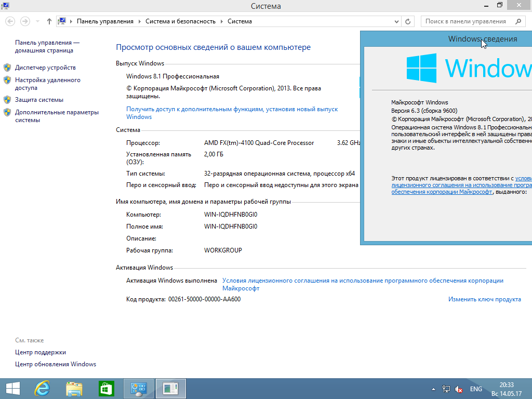Launch Internet Explorer from taskbar

click(x=43, y=389)
